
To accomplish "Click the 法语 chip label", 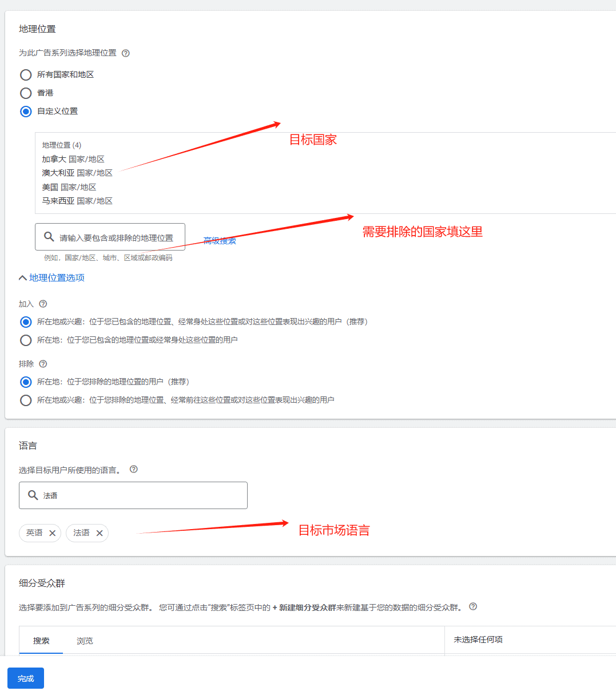I will click(x=81, y=533).
